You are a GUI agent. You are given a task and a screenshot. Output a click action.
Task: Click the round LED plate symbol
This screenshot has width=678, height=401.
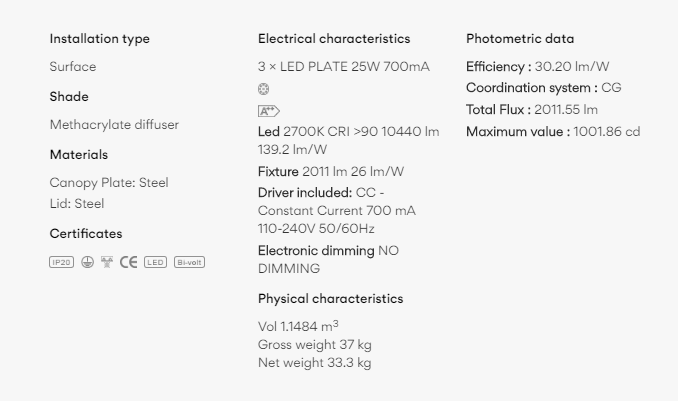(263, 89)
